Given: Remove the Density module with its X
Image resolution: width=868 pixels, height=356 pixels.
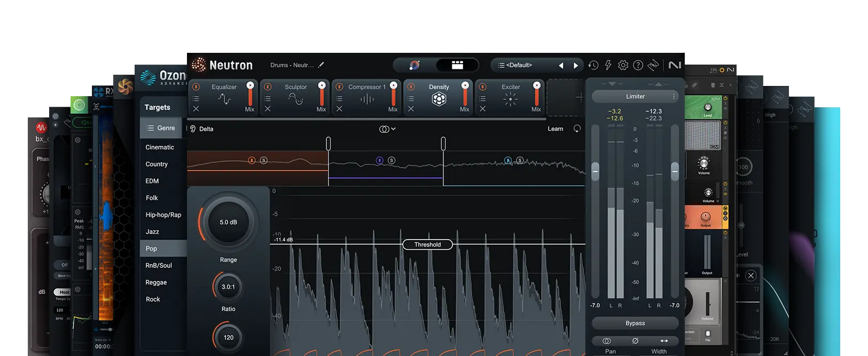Looking at the screenshot, I should tap(411, 109).
